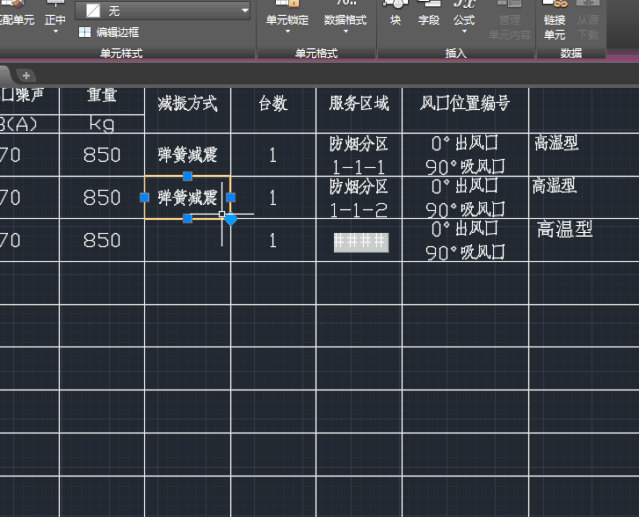Image resolution: width=639 pixels, height=517 pixels.
Task: Click the highlighted #### cell
Action: pos(361,242)
